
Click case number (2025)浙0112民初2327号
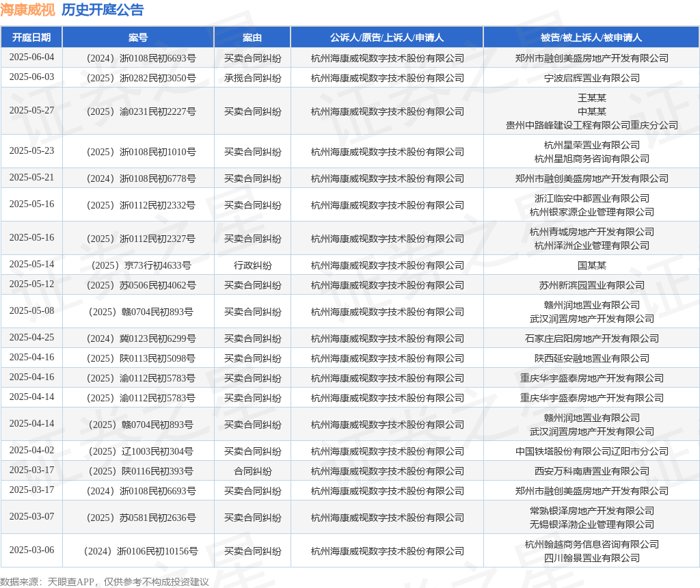point(141,239)
